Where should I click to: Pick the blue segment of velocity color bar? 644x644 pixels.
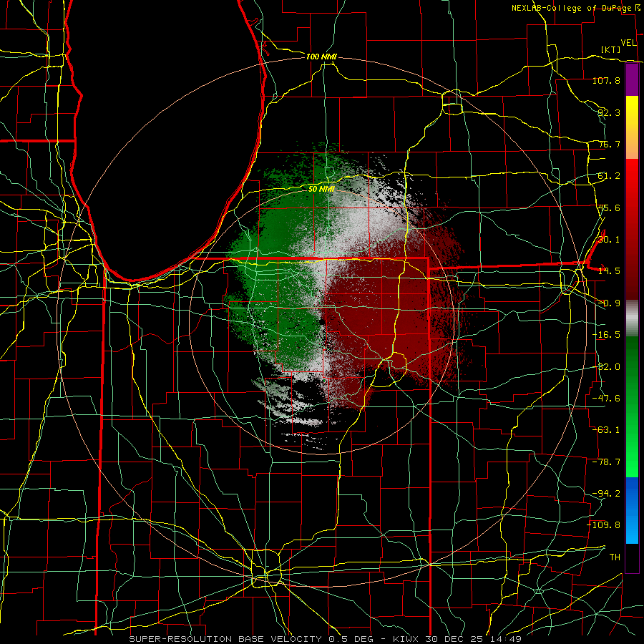pyautogui.click(x=632, y=510)
